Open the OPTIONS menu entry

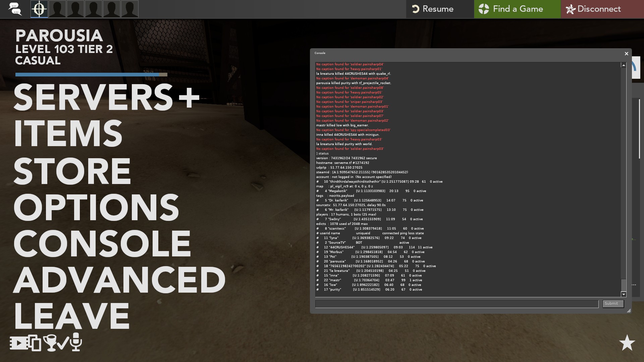96,207
